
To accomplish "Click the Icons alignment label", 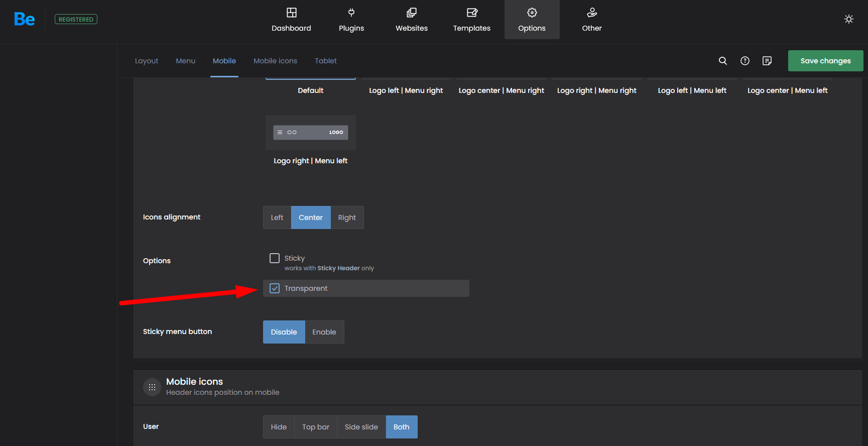I will coord(172,217).
